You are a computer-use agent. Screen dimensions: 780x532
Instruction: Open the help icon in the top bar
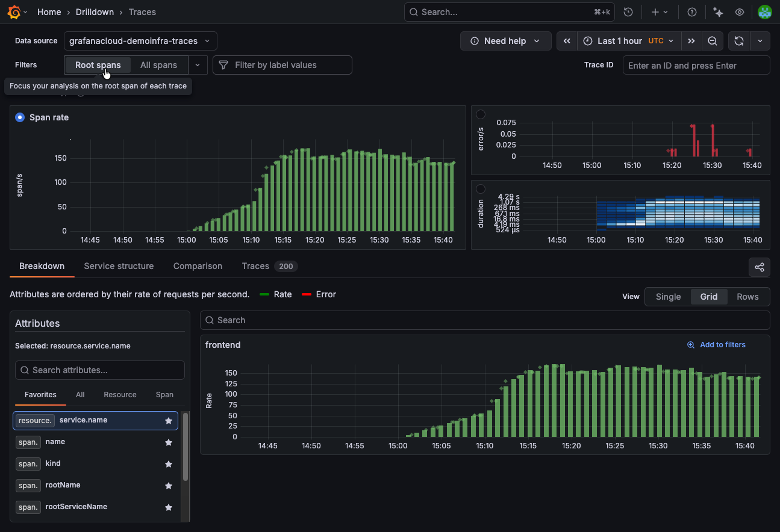coord(691,11)
